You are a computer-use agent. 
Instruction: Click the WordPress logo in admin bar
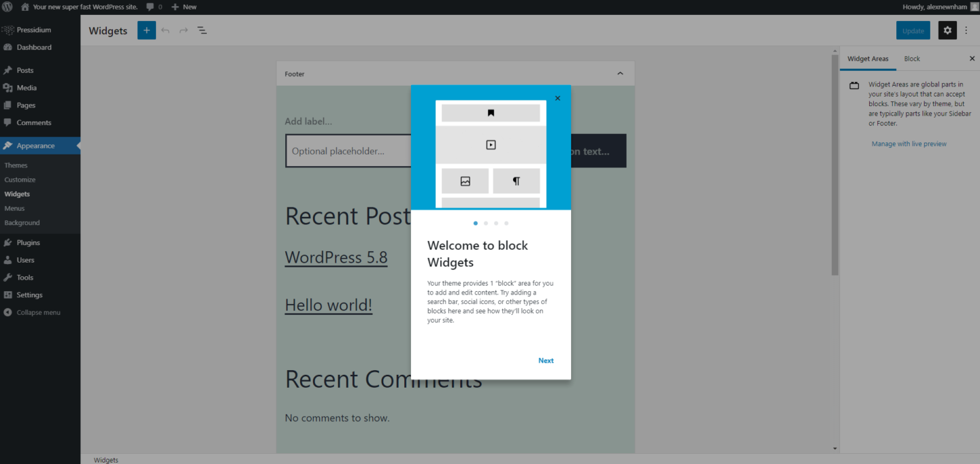point(7,7)
